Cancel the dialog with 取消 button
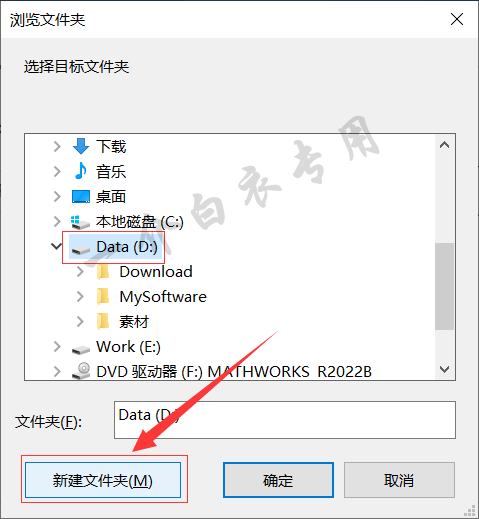Viewport: 479px width, 519px height. [x=399, y=480]
